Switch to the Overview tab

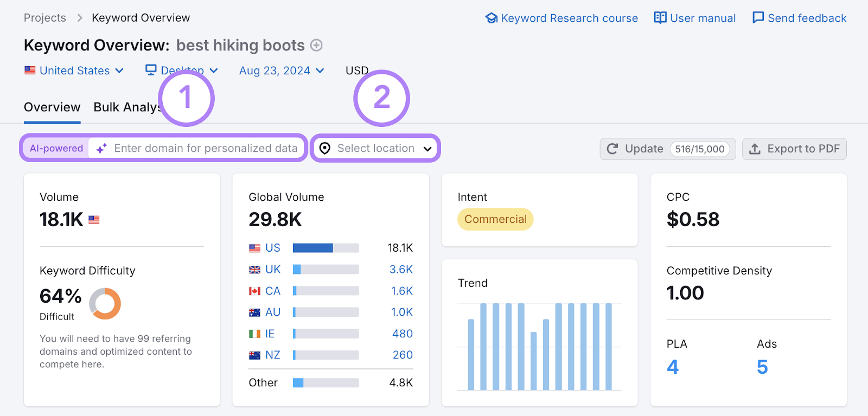point(52,107)
